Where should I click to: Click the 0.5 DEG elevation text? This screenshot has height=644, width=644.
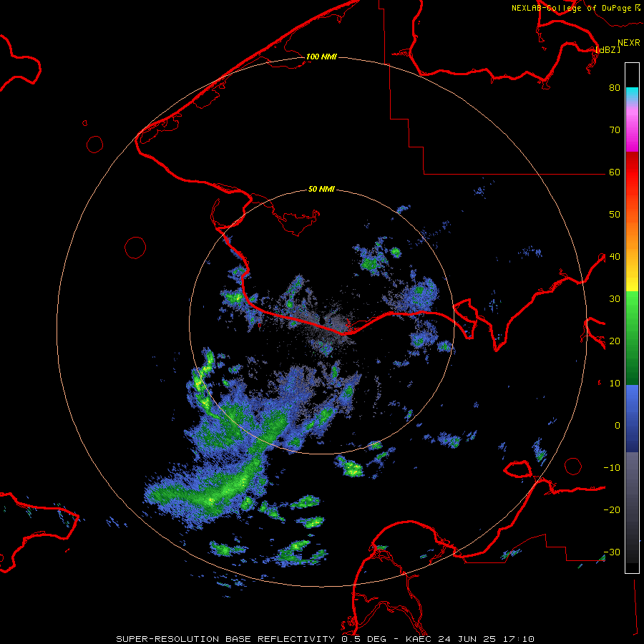click(x=364, y=639)
